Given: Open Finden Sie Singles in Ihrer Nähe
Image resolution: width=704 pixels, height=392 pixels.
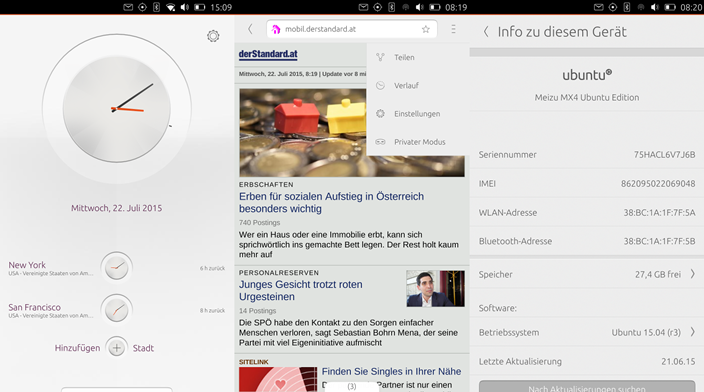Looking at the screenshot, I should [x=391, y=371].
